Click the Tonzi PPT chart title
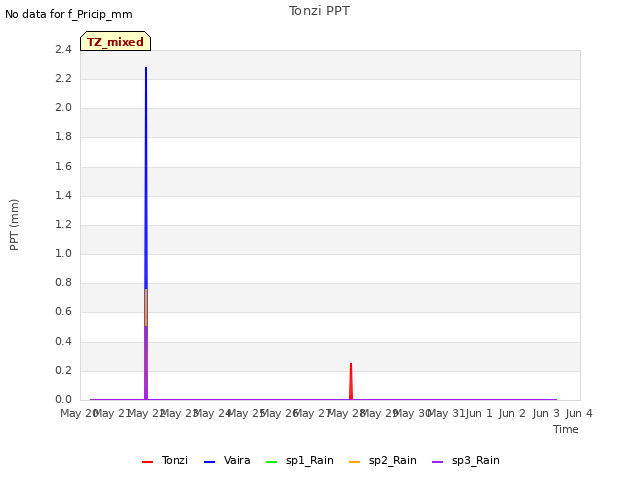Screen dimensions: 640x480 [x=319, y=11]
